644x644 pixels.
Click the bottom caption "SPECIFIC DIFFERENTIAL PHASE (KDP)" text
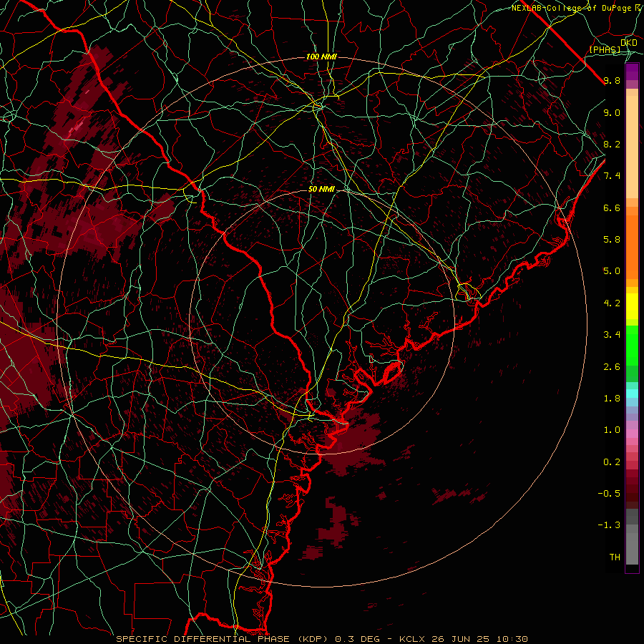click(223, 639)
